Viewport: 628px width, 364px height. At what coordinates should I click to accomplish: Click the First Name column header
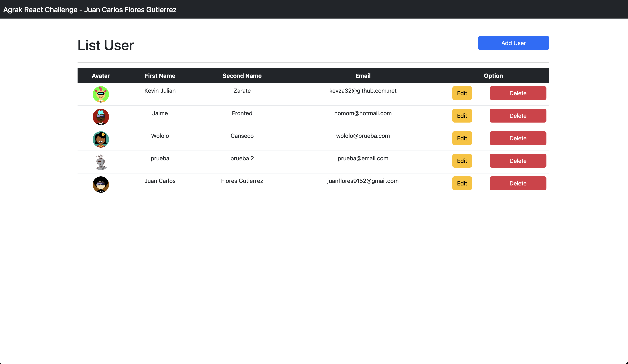160,76
